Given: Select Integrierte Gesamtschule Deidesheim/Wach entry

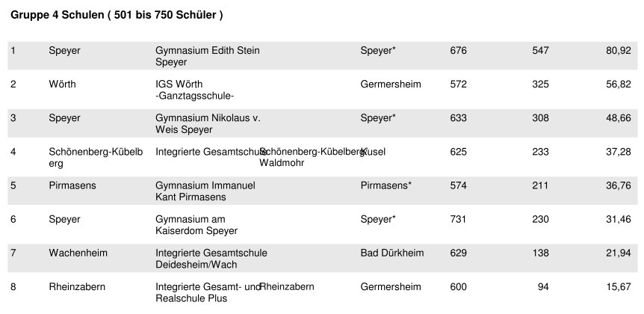Looking at the screenshot, I should [x=211, y=259].
